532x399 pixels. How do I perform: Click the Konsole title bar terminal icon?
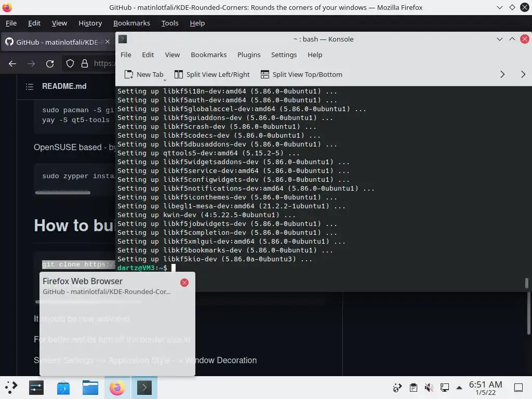tap(123, 39)
